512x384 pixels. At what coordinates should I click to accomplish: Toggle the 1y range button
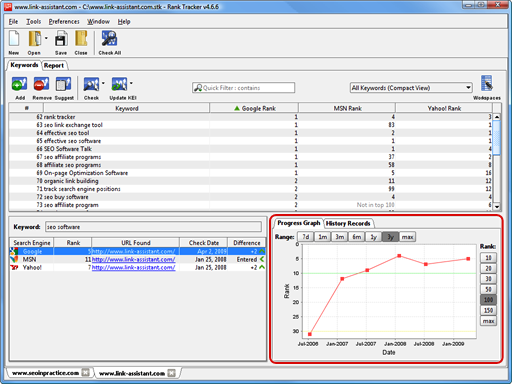373,237
